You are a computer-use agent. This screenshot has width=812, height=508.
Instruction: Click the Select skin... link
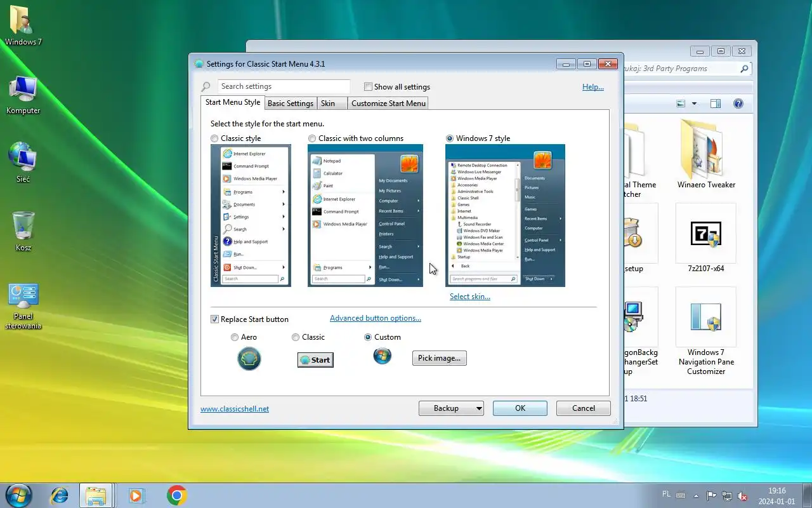click(470, 297)
